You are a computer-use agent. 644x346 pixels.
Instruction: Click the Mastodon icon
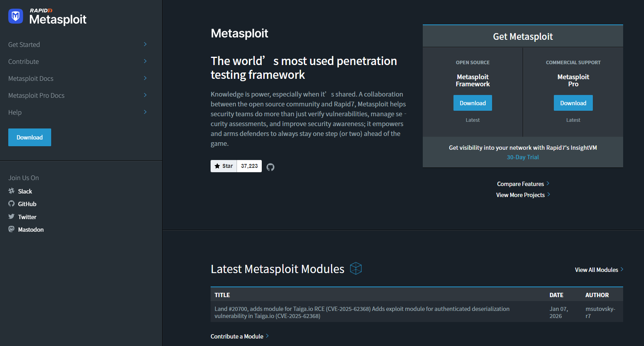click(11, 229)
